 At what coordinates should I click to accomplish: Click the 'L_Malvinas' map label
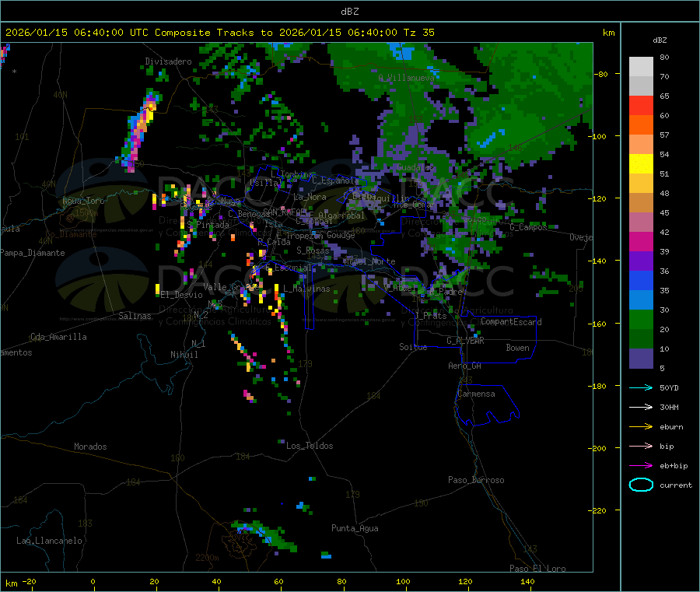click(306, 289)
